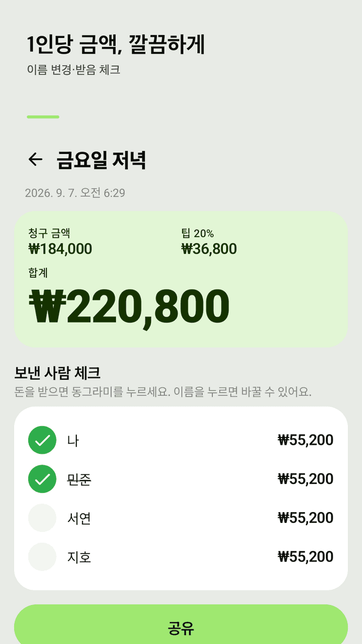Tap 서연's ₩55,200 share amount
The image size is (362, 644).
(x=305, y=518)
